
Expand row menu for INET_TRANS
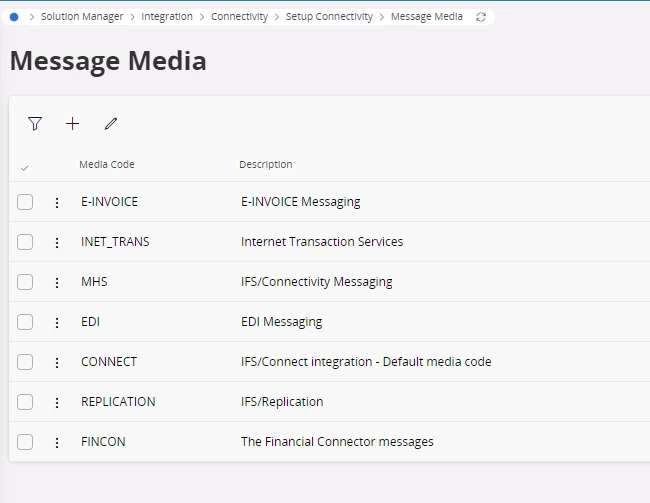click(x=57, y=243)
